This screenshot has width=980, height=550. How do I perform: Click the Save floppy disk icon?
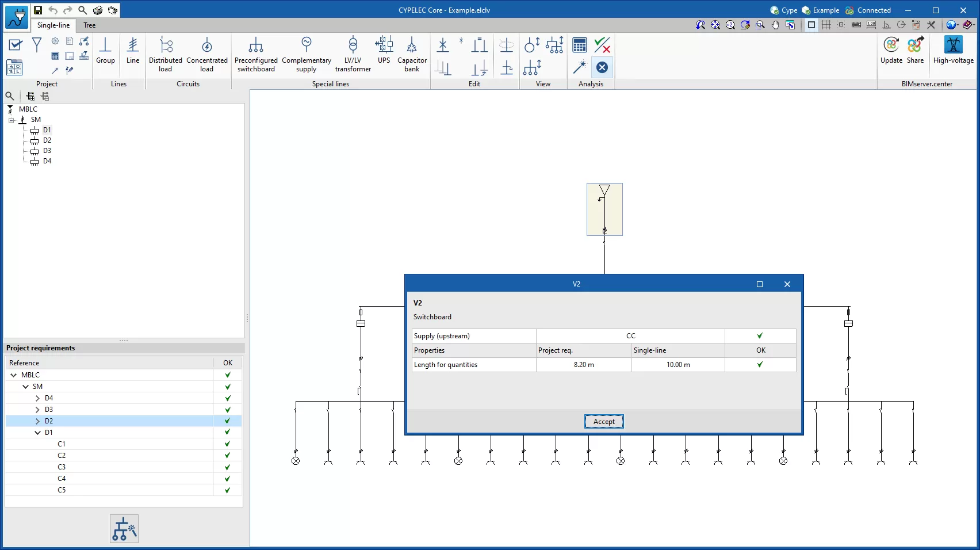(38, 10)
